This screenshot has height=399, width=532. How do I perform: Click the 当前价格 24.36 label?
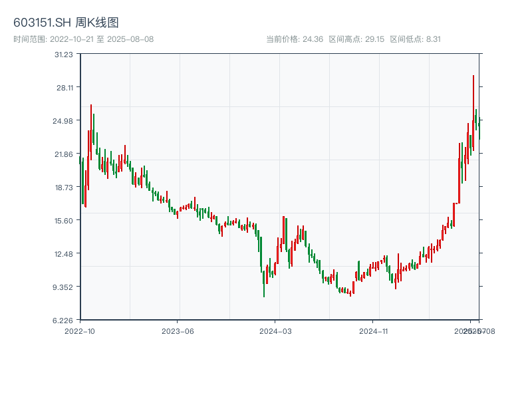294,39
